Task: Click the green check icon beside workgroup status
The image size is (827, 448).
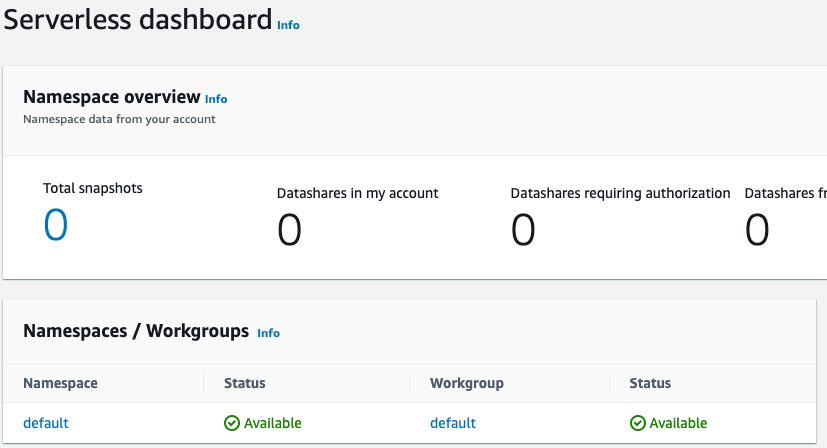Action: pos(638,423)
